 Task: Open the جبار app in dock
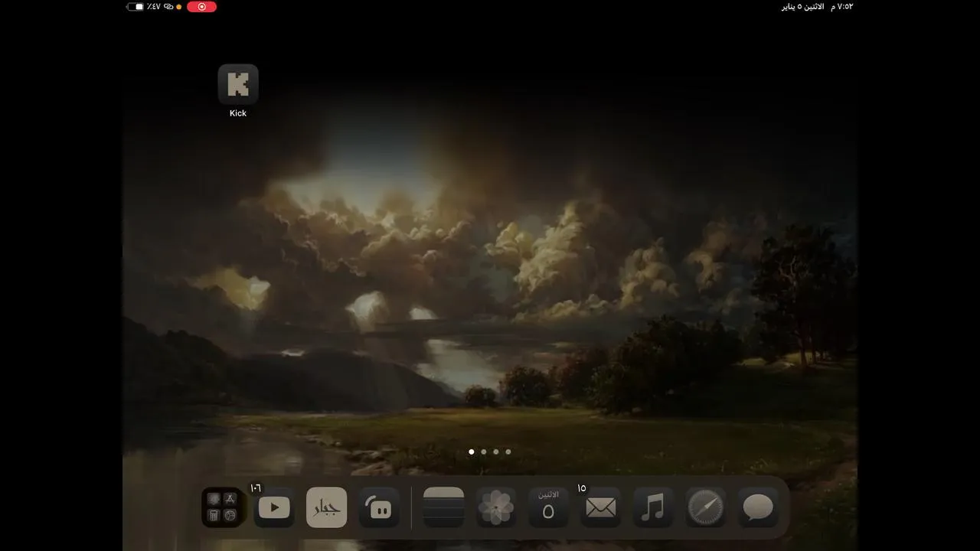[327, 507]
